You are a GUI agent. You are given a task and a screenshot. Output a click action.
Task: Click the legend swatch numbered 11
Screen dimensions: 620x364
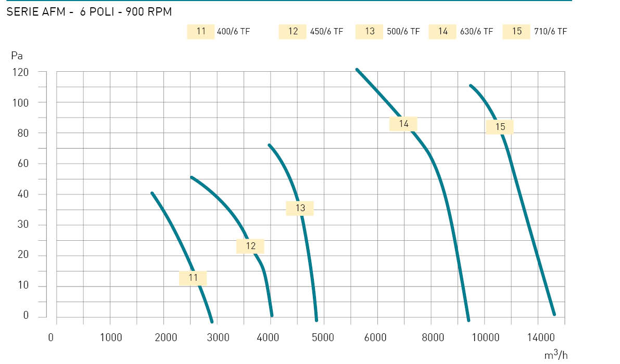(x=201, y=32)
